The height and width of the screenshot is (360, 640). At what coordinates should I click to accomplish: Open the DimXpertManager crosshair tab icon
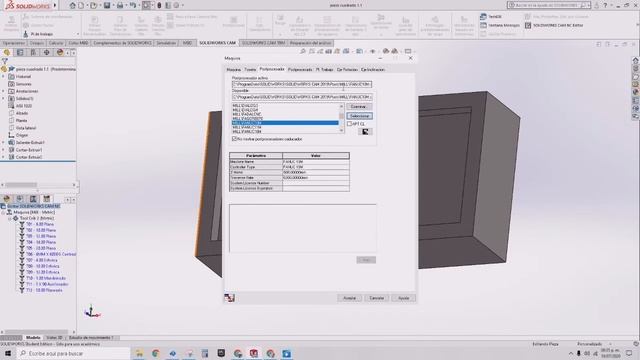pyautogui.click(x=47, y=52)
